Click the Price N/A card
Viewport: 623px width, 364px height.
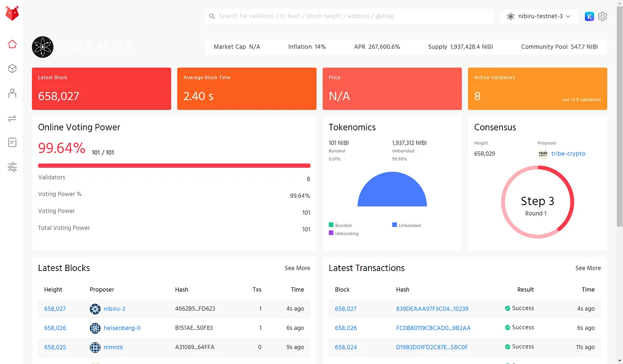tap(392, 89)
